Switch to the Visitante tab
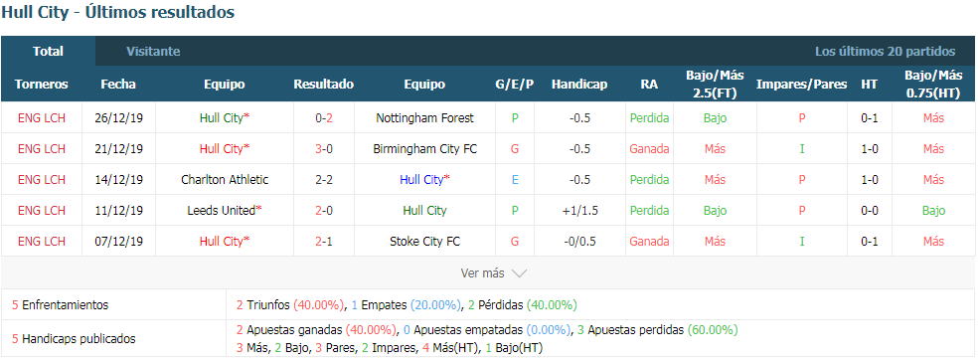The height and width of the screenshot is (362, 980). click(x=153, y=52)
